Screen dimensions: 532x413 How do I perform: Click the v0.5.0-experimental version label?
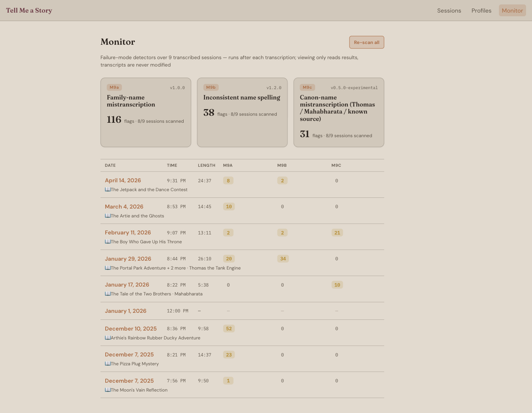coord(354,88)
